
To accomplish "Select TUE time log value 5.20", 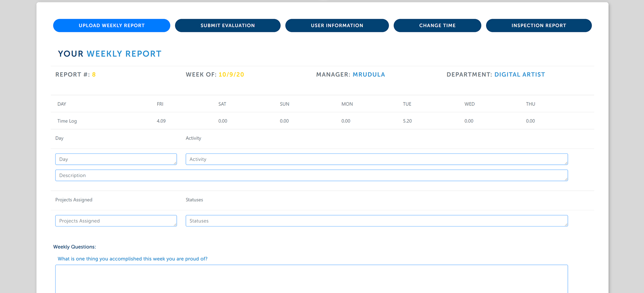I will [x=408, y=121].
